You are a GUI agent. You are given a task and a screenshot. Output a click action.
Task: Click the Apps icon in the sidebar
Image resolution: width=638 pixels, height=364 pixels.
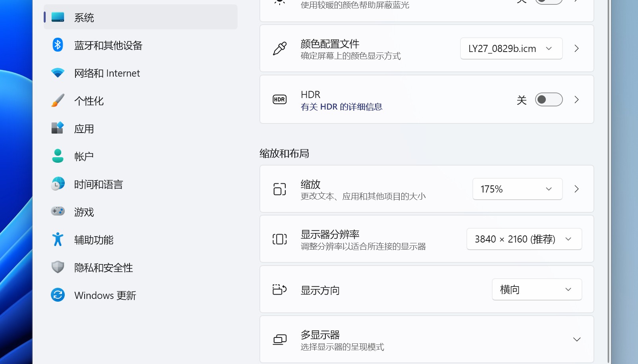click(x=58, y=128)
